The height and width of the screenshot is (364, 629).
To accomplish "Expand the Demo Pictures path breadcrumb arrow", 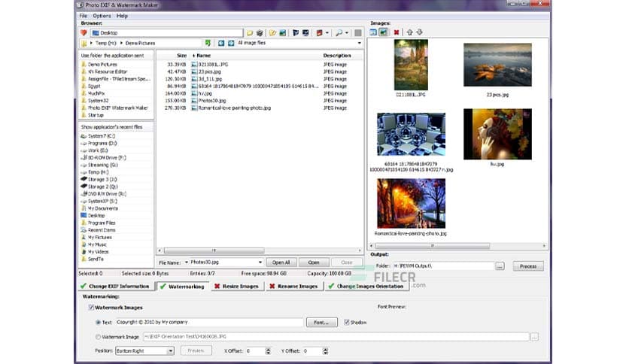I will [121, 43].
